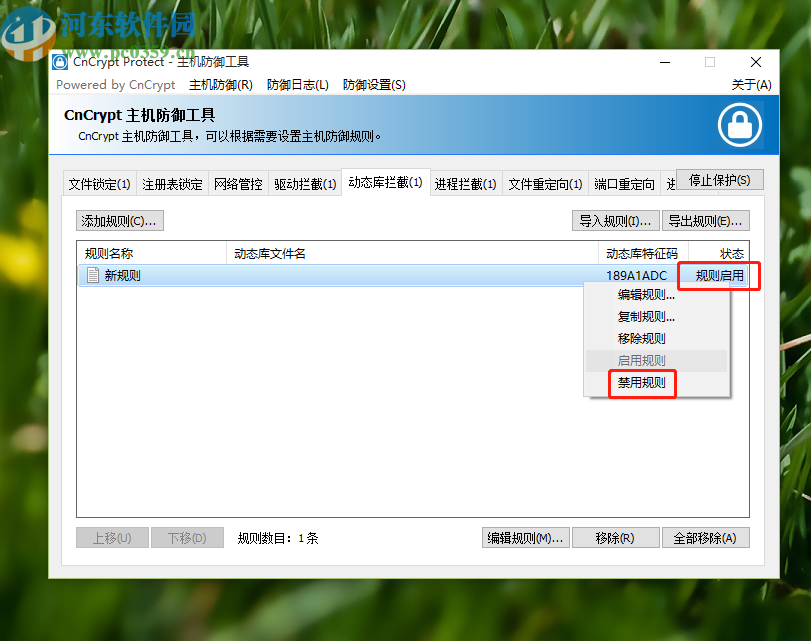
Task: Open the 防御设置(S) menu
Action: tap(374, 85)
